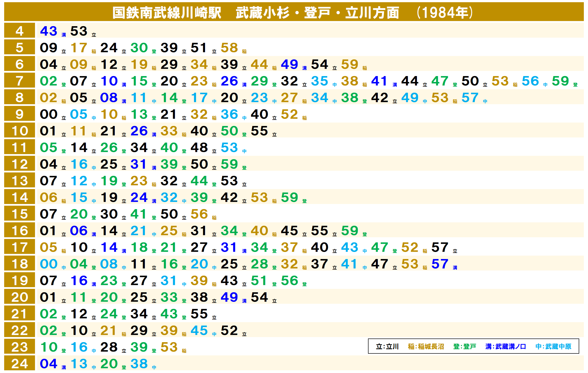
Task: Click the timetable title header text
Action: coord(293,12)
